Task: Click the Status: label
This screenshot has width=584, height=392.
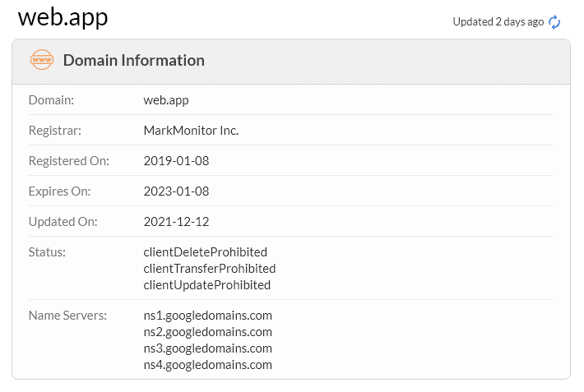Action: (47, 252)
